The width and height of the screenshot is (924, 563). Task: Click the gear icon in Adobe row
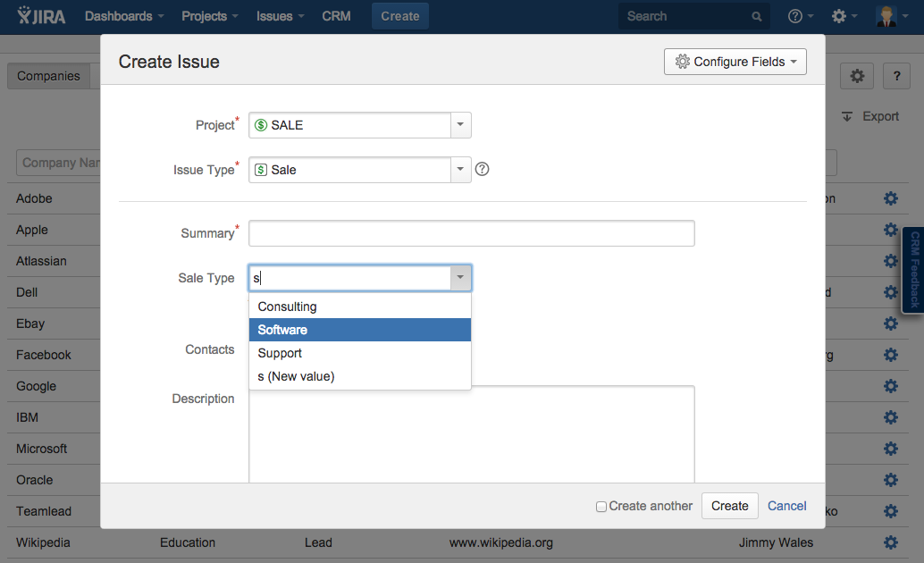click(x=890, y=198)
